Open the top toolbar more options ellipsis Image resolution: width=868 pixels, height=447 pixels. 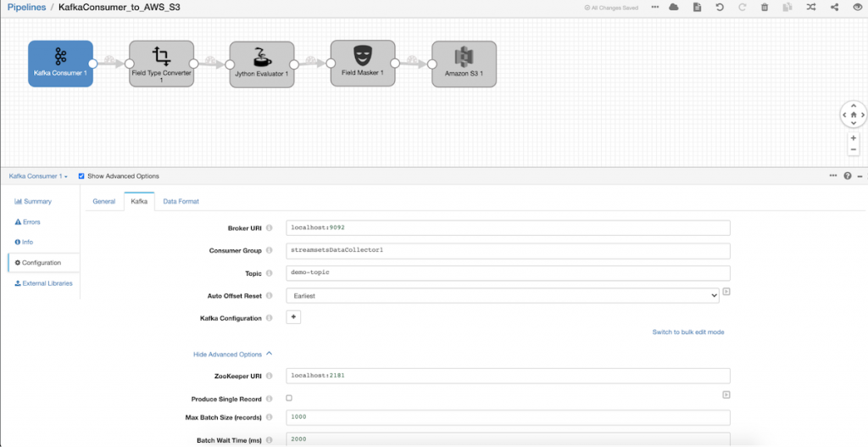[655, 8]
